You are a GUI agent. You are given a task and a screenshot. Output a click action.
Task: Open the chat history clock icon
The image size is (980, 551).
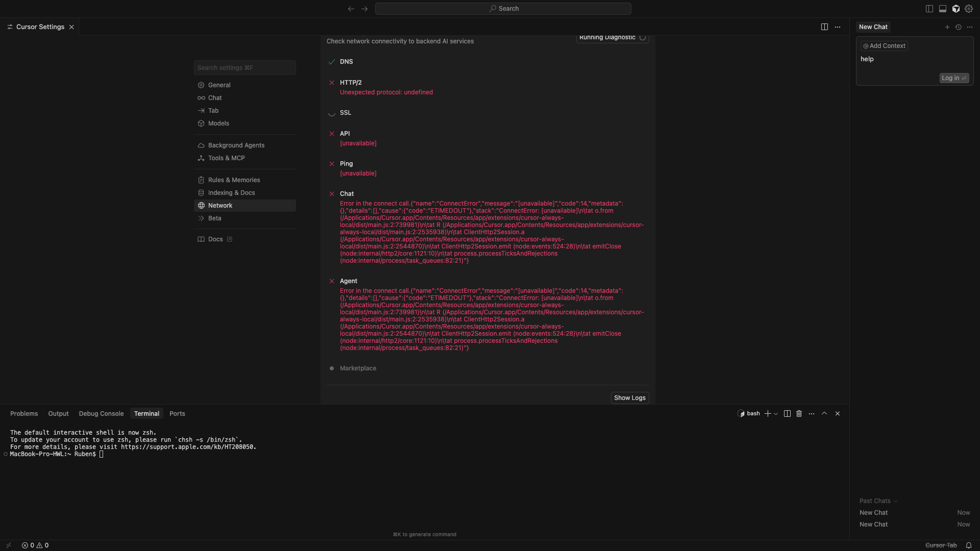pyautogui.click(x=958, y=27)
